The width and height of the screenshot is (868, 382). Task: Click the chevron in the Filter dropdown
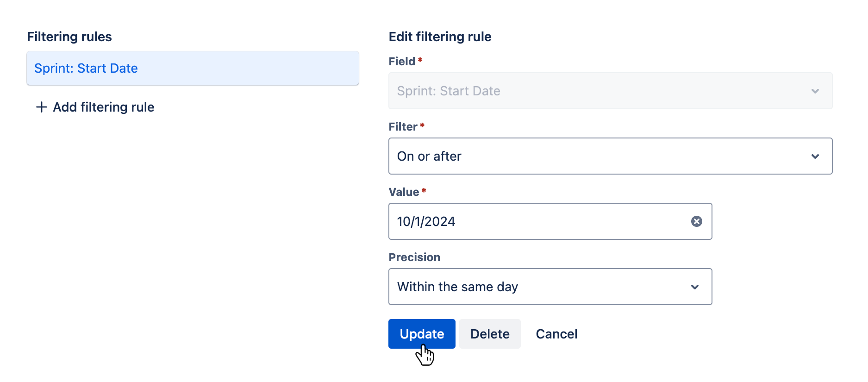[x=815, y=157]
